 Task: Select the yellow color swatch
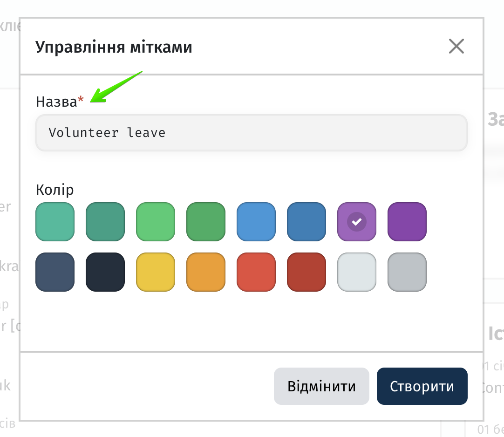click(156, 272)
